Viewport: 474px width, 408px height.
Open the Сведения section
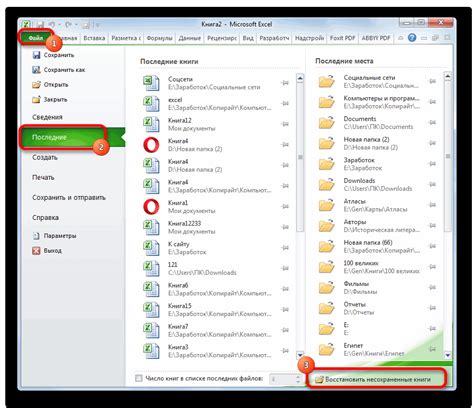tap(47, 117)
